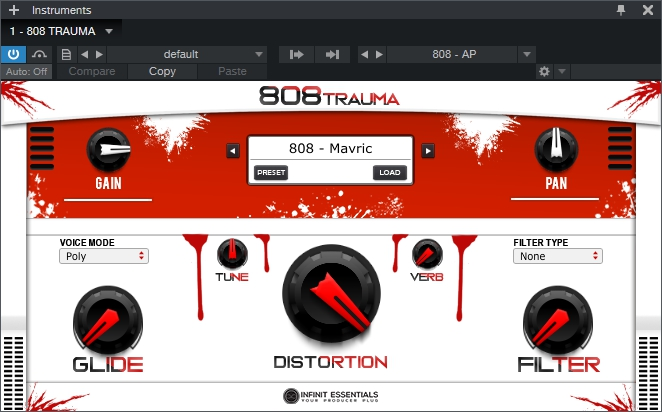Pin the Instruments window
The image size is (662, 412).
click(621, 10)
